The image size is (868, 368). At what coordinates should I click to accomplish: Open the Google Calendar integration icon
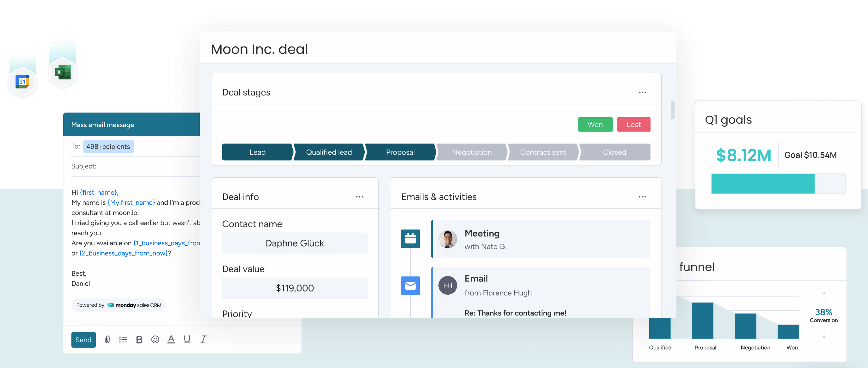[22, 81]
